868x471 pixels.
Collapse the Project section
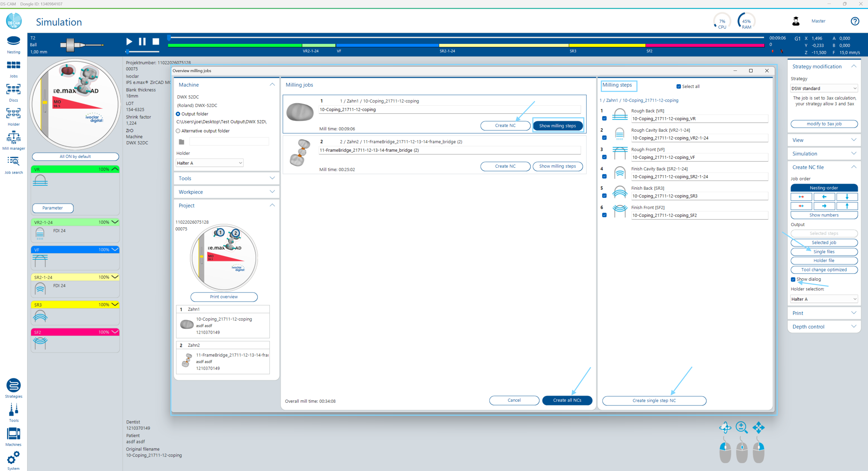tap(272, 205)
